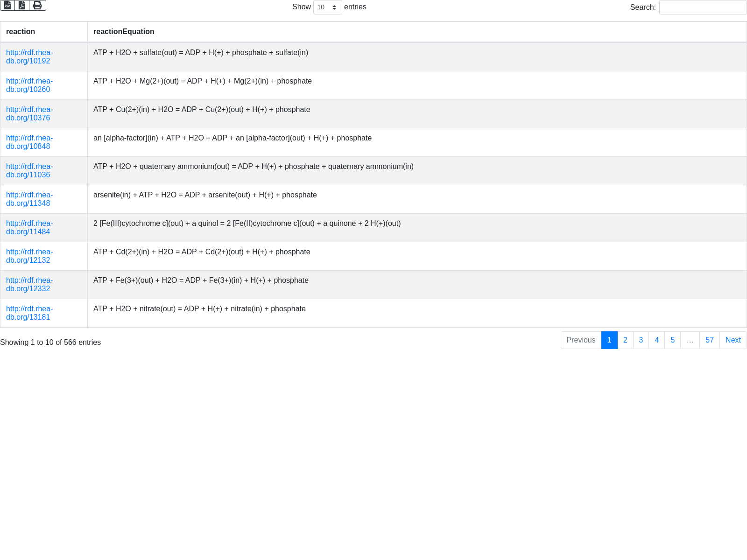Follow the rhea-db.org/10376 link
The height and width of the screenshot is (560, 747).
coord(29,114)
